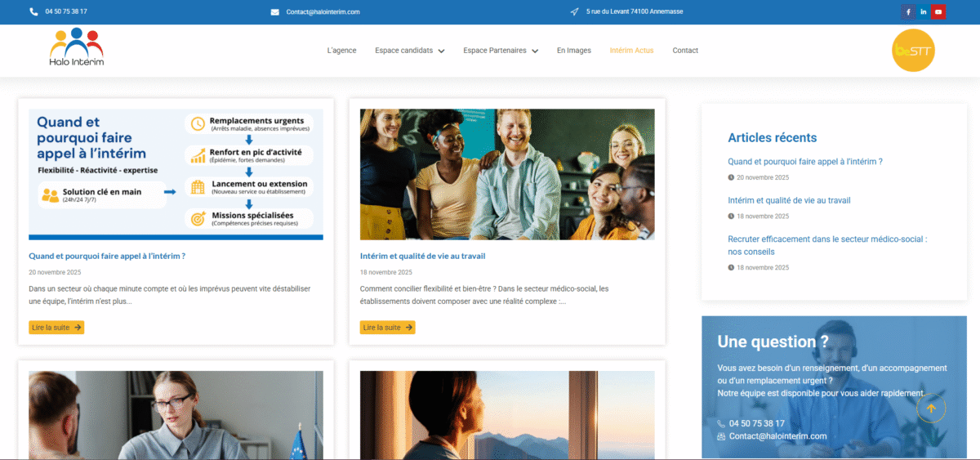Screen dimensions: 980x460
Task: Open the LinkedIn social icon
Action: tap(923, 11)
